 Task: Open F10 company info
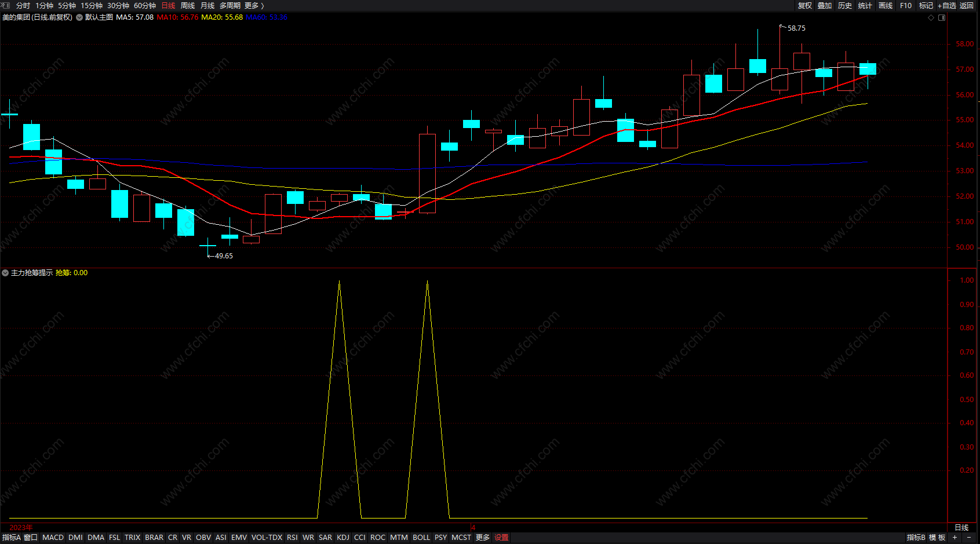[x=906, y=5]
